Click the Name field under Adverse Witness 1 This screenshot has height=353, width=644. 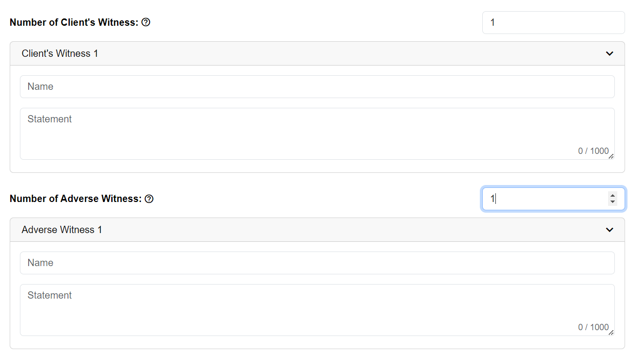pyautogui.click(x=317, y=263)
